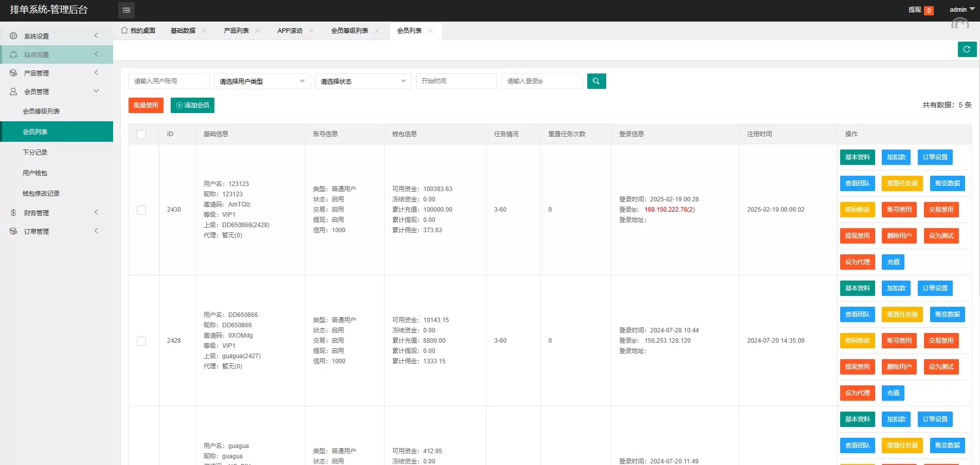980x465 pixels.
Task: Click the finance management dollar icon
Action: click(x=13, y=213)
